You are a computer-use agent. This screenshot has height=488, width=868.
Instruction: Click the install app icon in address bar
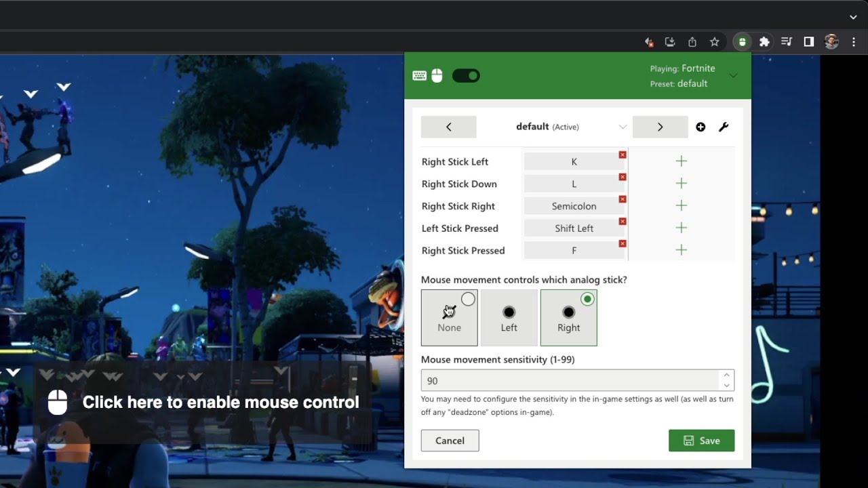pyautogui.click(x=670, y=42)
